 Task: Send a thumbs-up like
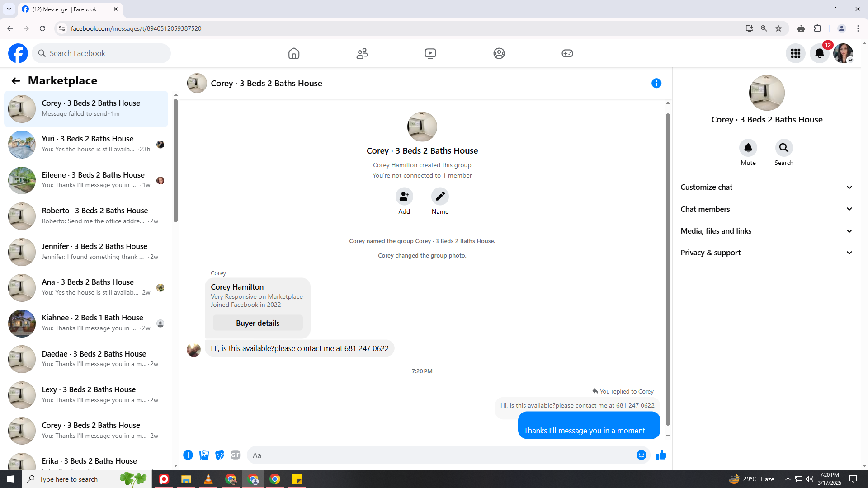[661, 455]
